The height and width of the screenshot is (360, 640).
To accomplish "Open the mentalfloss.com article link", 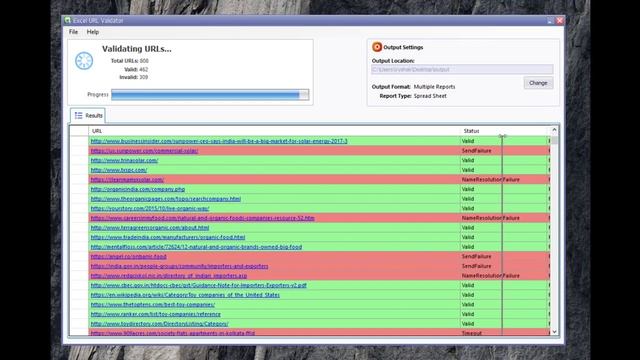I will pyautogui.click(x=196, y=247).
